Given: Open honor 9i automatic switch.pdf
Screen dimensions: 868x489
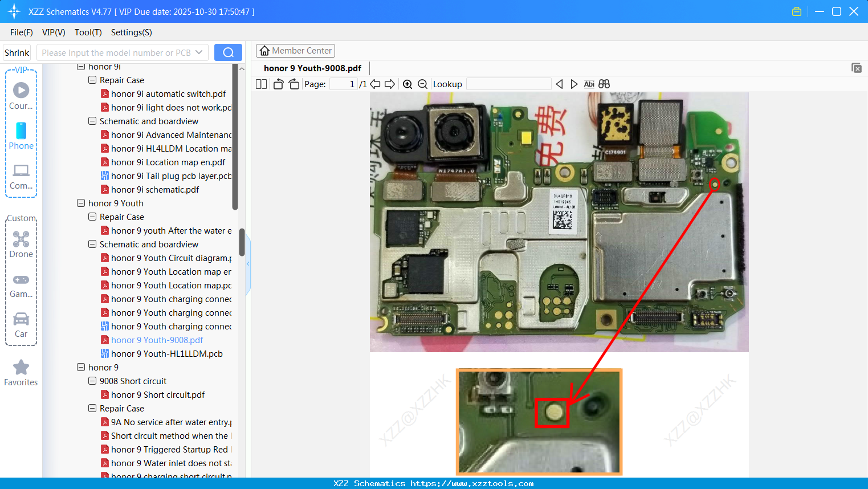Looking at the screenshot, I should tap(168, 94).
